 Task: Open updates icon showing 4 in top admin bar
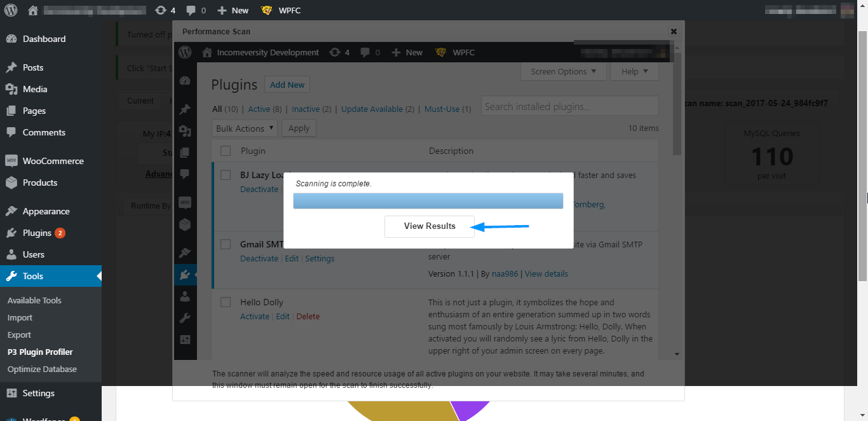pyautogui.click(x=165, y=10)
